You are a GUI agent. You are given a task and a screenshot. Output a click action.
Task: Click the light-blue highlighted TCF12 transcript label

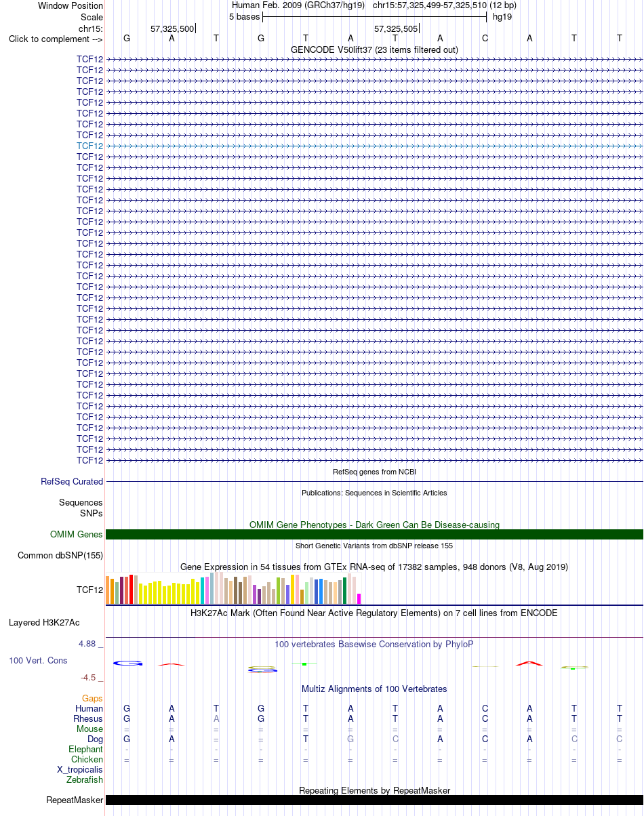click(90, 146)
